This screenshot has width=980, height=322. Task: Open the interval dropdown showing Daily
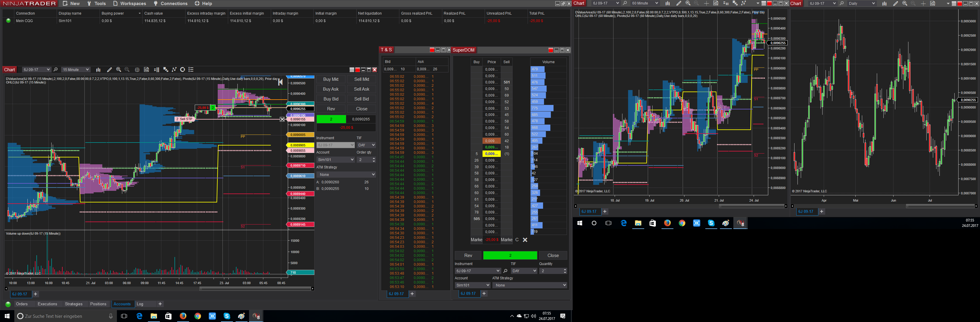coord(862,3)
